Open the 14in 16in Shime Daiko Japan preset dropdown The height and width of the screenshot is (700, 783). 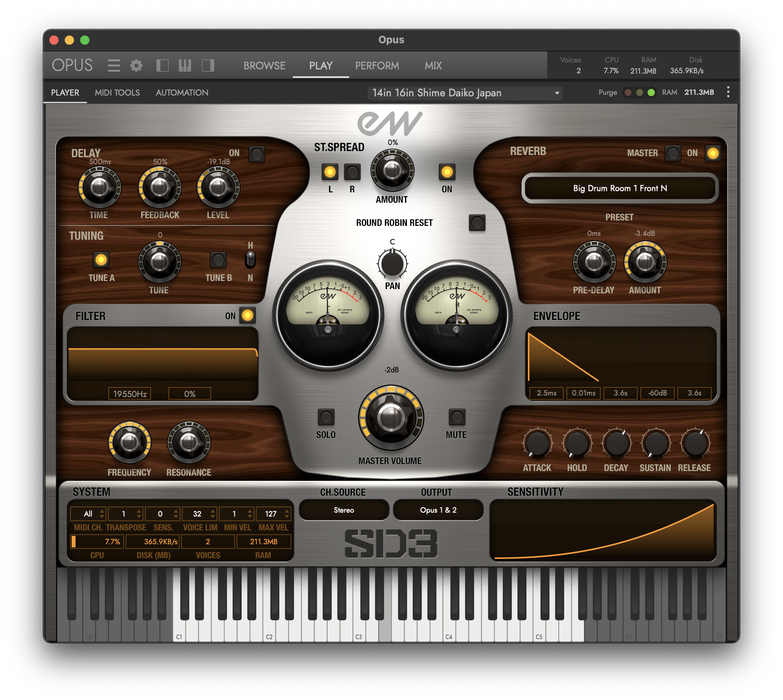(x=465, y=93)
